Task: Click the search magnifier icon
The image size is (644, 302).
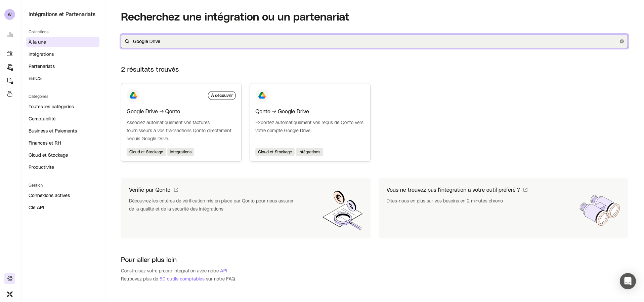Action: click(x=127, y=41)
